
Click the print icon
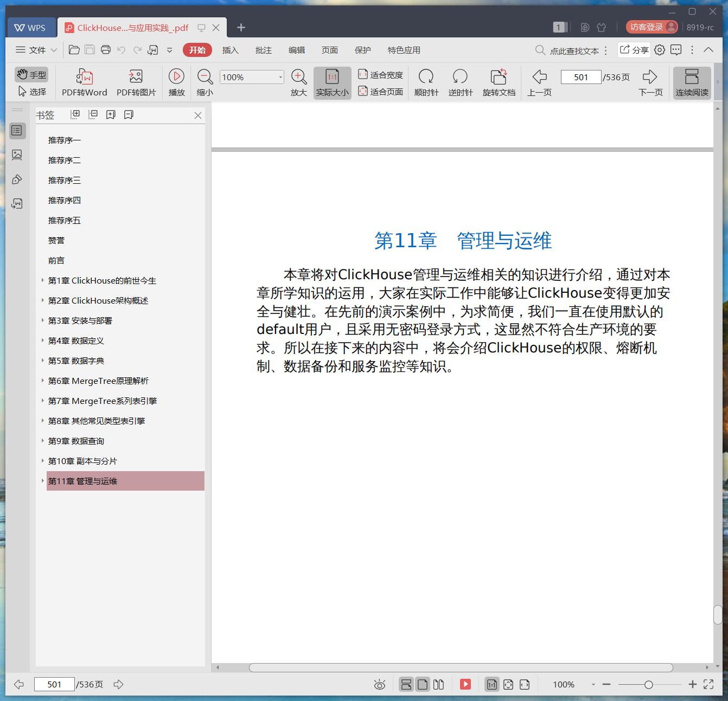tap(106, 50)
